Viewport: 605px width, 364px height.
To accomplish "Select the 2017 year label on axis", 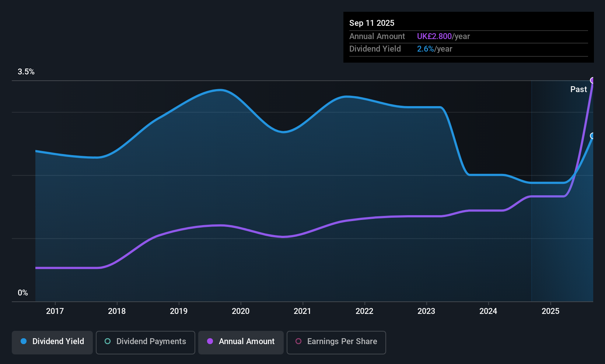I will click(x=55, y=311).
